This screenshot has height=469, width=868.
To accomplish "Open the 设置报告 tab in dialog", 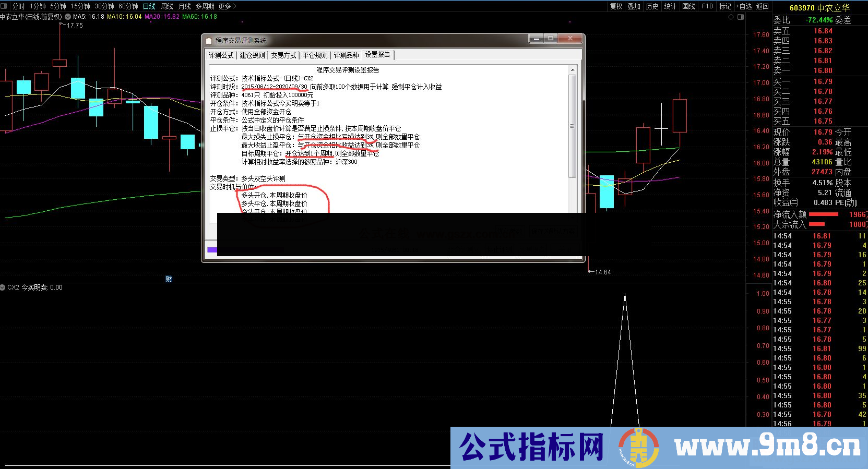I will click(x=378, y=55).
